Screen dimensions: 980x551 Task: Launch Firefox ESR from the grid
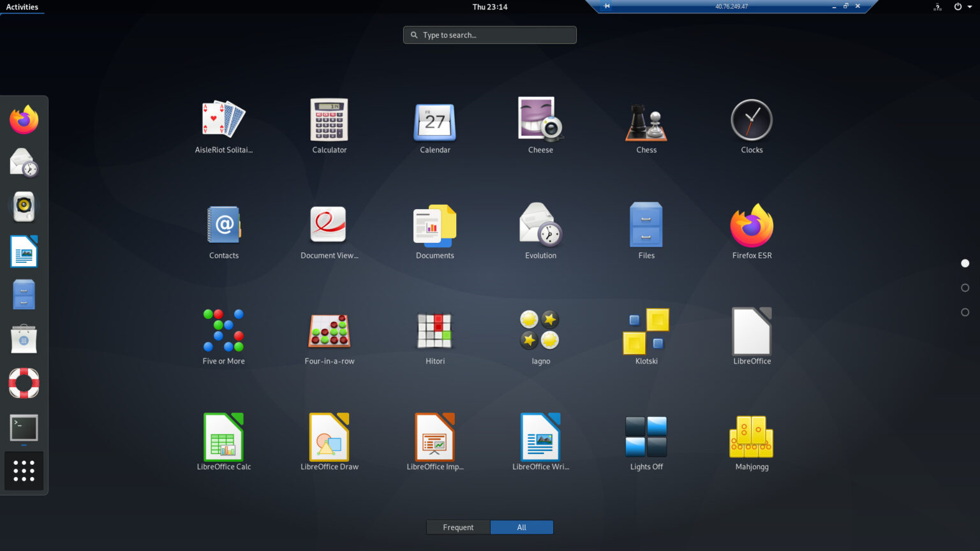click(752, 232)
